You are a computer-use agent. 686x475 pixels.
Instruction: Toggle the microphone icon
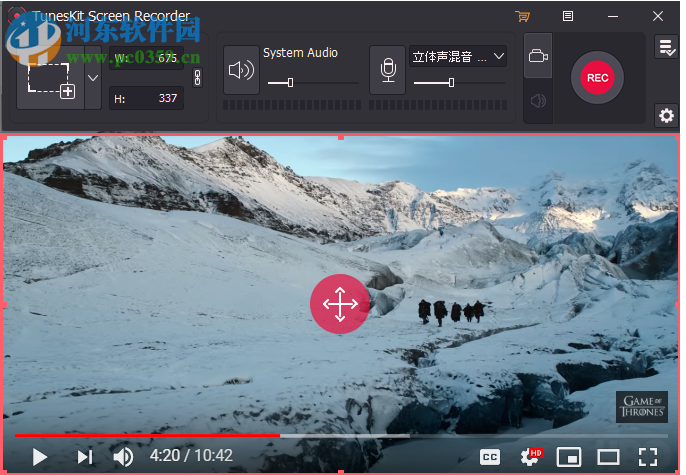point(388,70)
